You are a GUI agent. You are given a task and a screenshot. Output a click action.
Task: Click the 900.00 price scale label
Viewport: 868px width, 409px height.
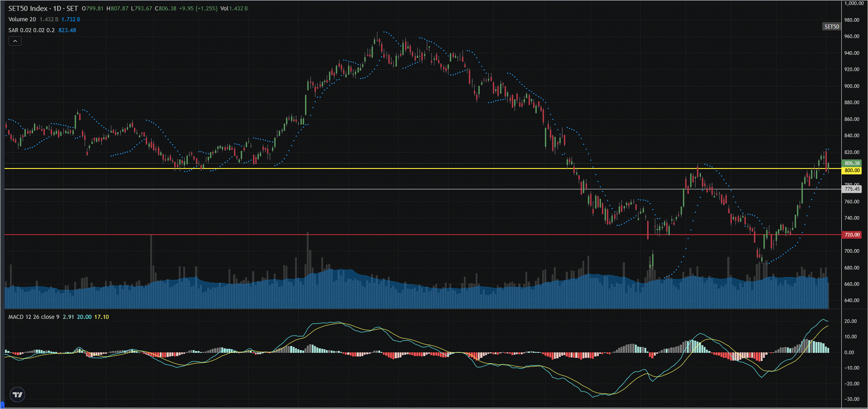point(852,86)
